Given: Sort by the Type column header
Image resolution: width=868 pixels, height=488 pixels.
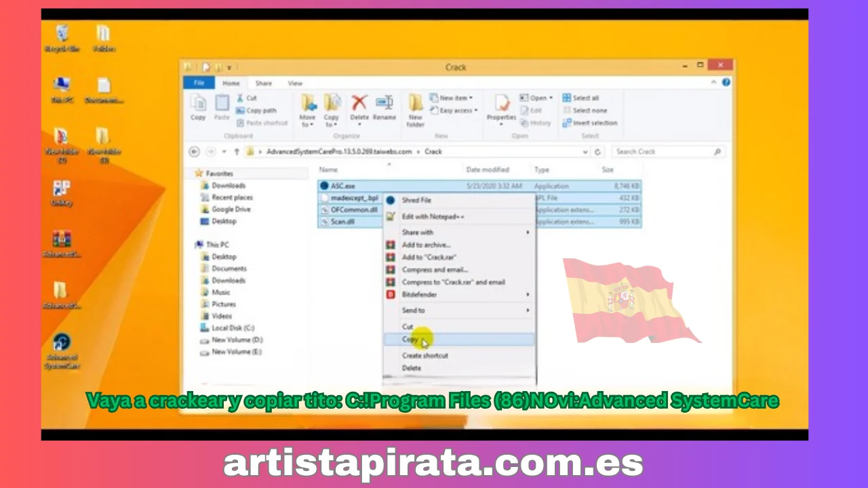Looking at the screenshot, I should pos(542,169).
